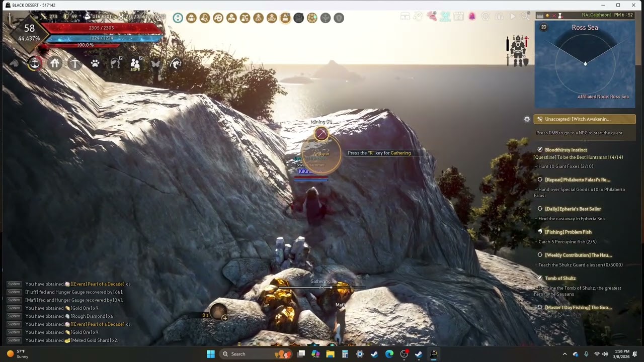
Task: Select Epheria's Best Sailor daily quest
Action: pos(573,209)
